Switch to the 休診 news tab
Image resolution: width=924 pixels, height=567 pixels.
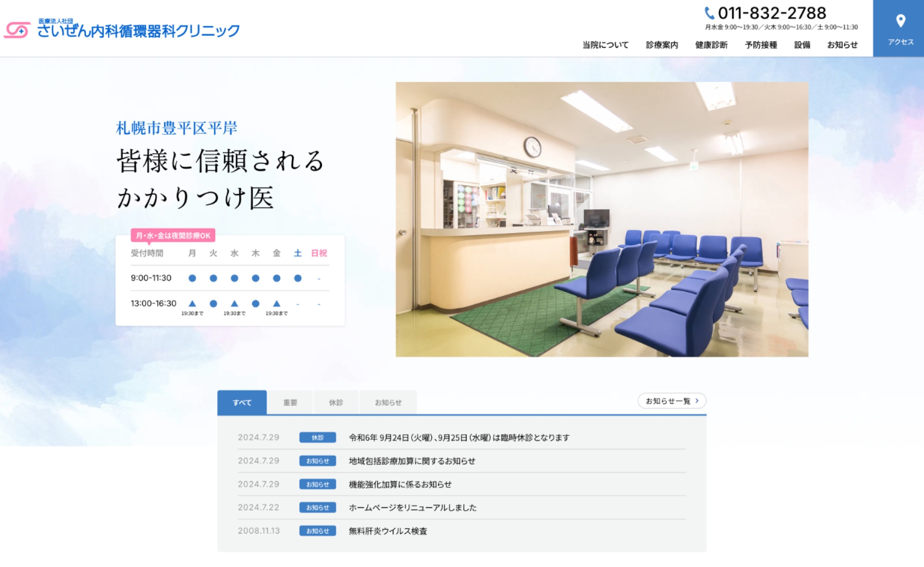[x=336, y=403]
